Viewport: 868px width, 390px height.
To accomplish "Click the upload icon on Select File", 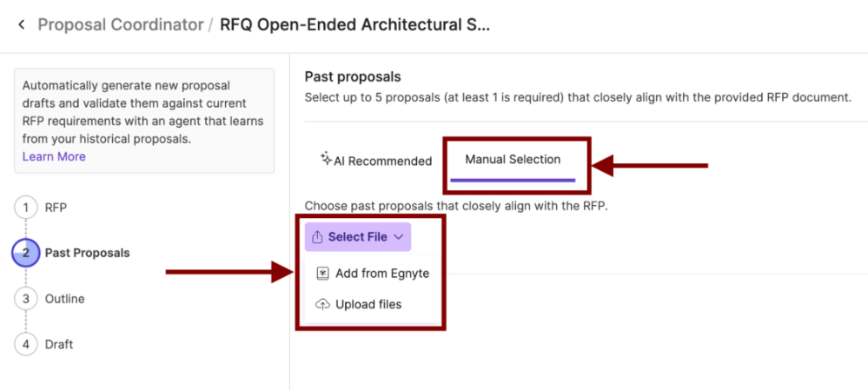I will click(317, 237).
